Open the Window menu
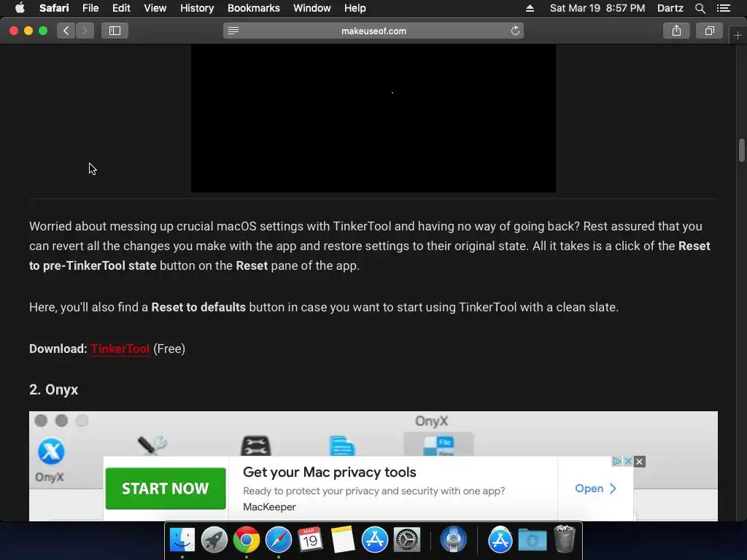This screenshot has height=560, width=747. 311,8
